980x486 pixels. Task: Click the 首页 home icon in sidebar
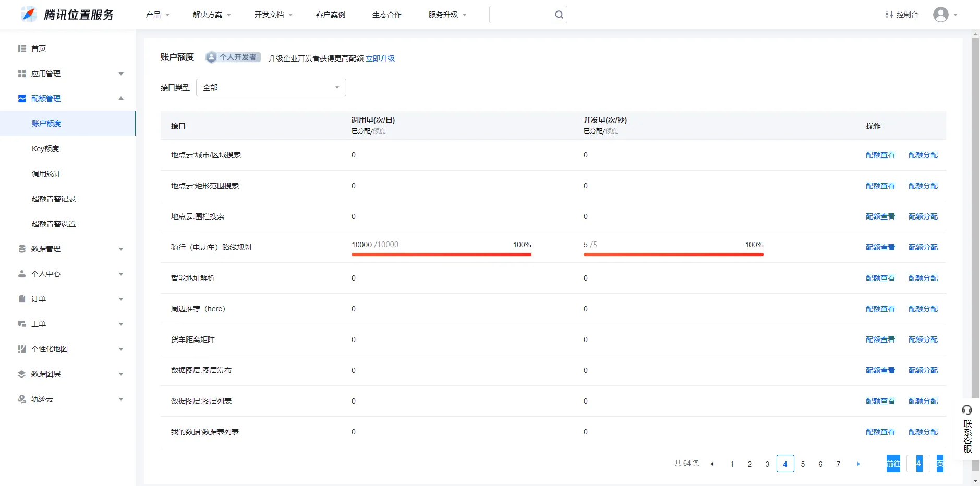(22, 48)
